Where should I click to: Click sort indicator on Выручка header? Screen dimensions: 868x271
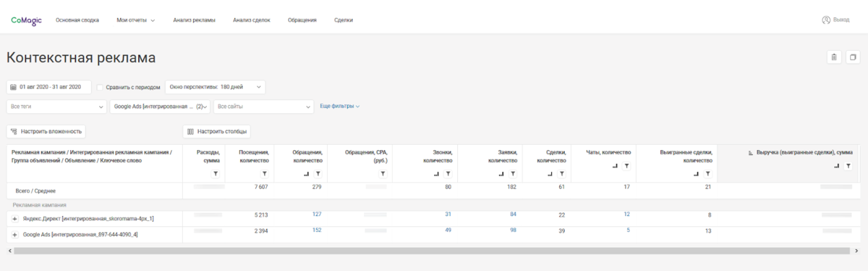coord(750,153)
